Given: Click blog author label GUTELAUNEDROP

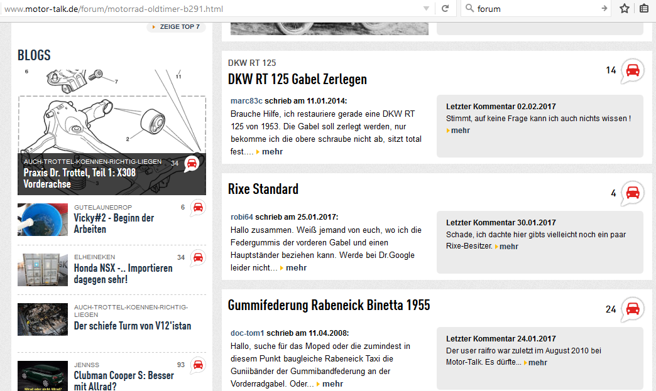Looking at the screenshot, I should [x=103, y=207].
